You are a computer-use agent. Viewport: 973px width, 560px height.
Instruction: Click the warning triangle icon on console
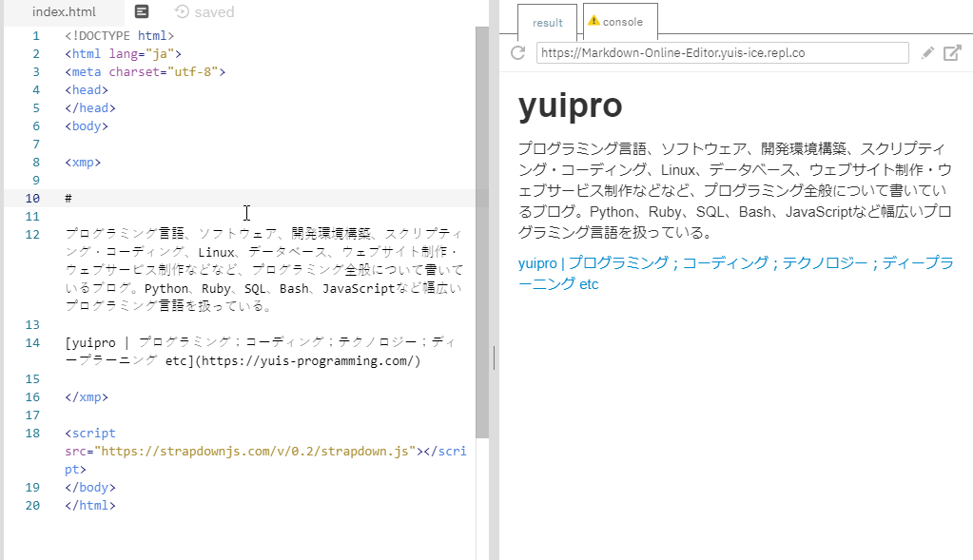tap(594, 21)
